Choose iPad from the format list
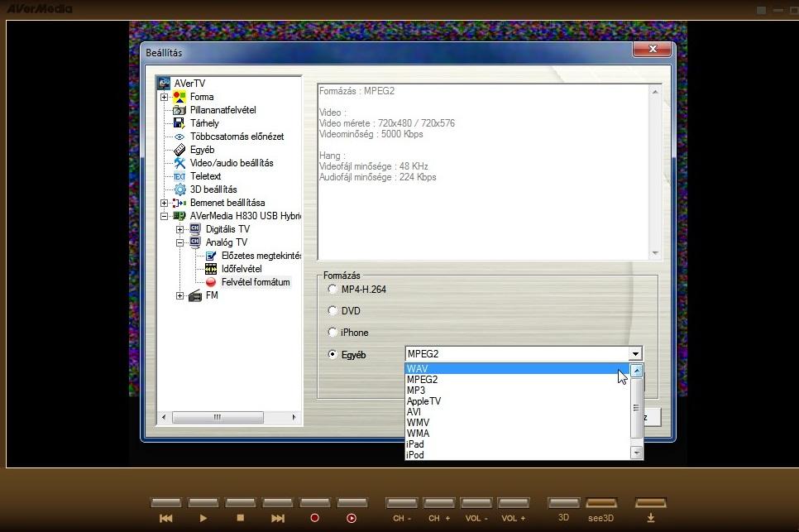Viewport: 799px width, 532px height. pyautogui.click(x=517, y=443)
